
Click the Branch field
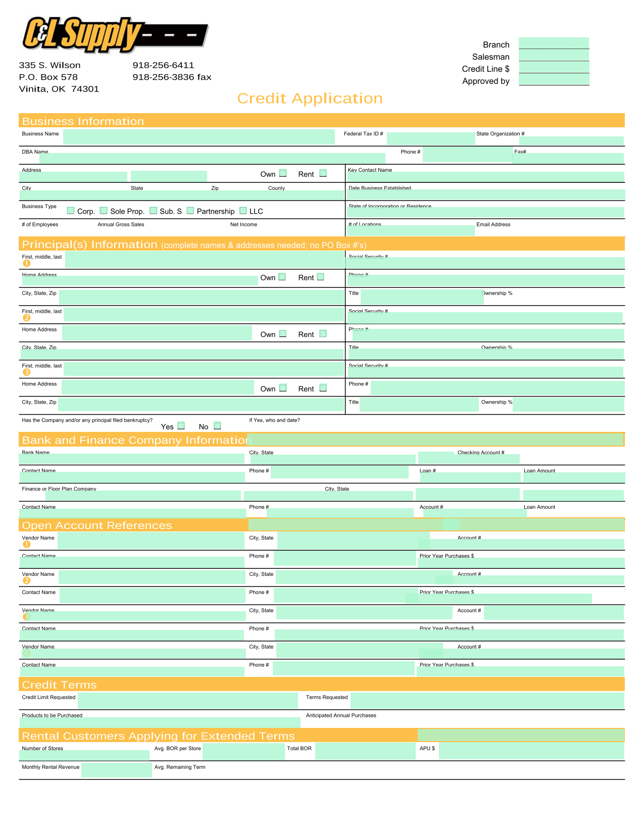[x=554, y=43]
